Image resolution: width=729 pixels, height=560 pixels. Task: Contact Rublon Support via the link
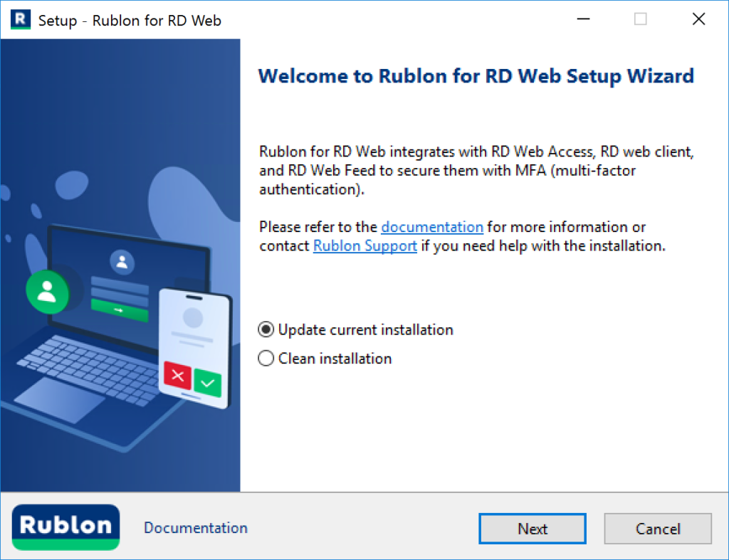364,245
